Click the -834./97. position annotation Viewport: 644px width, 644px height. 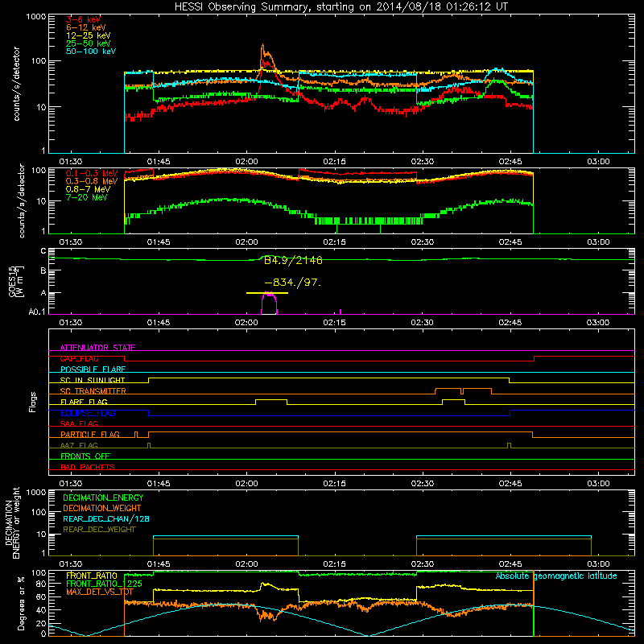click(x=293, y=283)
